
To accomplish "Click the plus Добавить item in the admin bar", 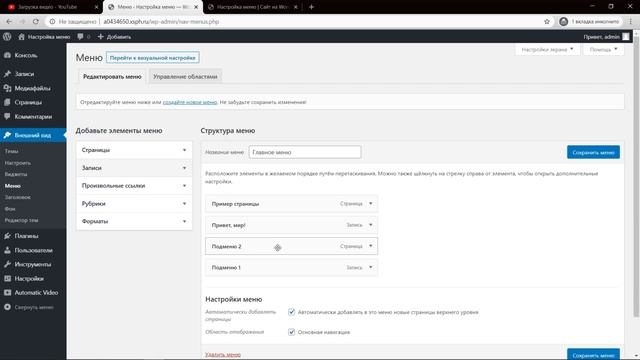I will click(x=114, y=37).
